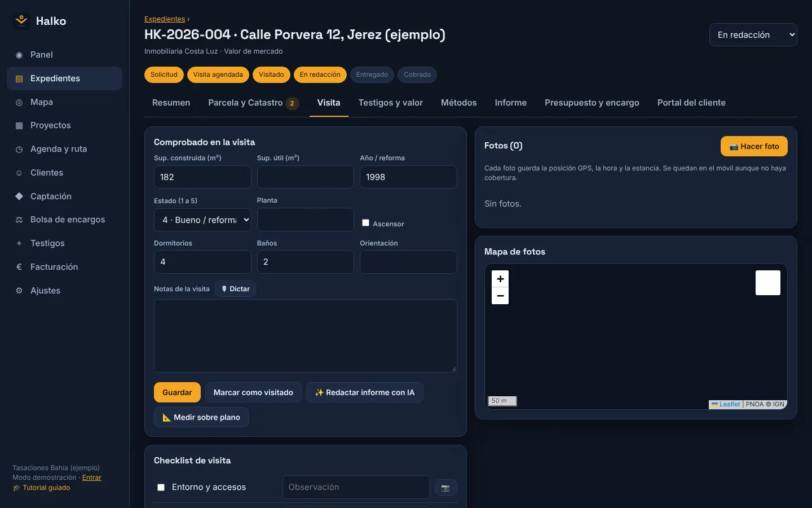Switch to the Testigos y valor tab
812x508 pixels.
(391, 103)
